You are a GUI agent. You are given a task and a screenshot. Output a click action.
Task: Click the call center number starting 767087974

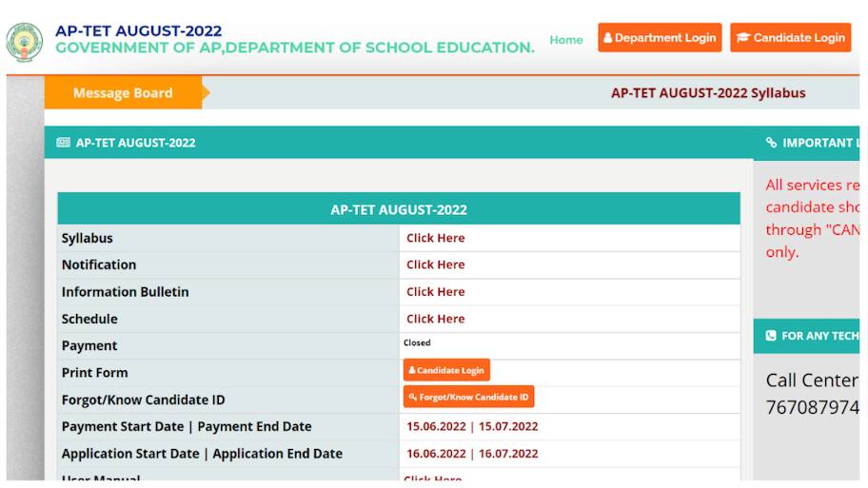pyautogui.click(x=812, y=408)
